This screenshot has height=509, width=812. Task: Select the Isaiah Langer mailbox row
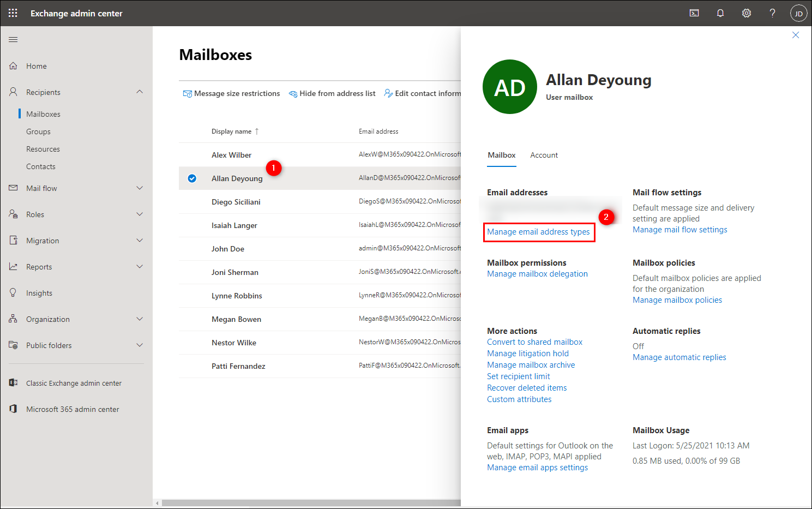coord(320,225)
